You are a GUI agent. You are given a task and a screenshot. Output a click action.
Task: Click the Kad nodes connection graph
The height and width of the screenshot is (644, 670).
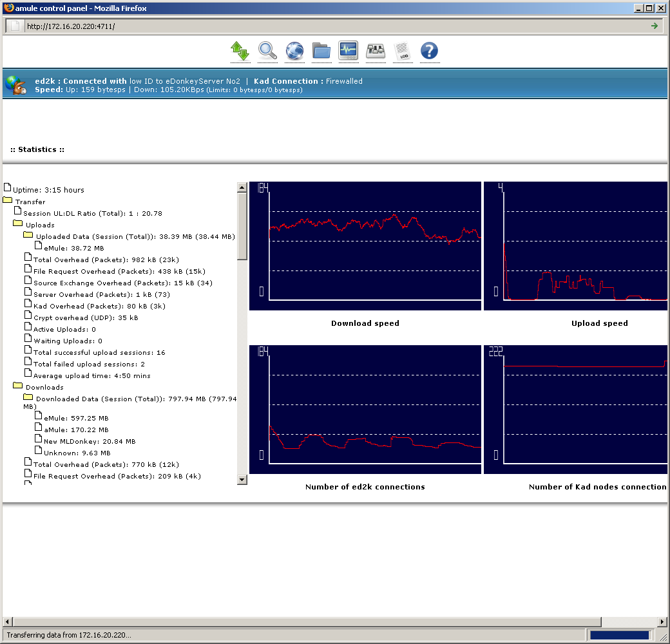click(x=575, y=409)
